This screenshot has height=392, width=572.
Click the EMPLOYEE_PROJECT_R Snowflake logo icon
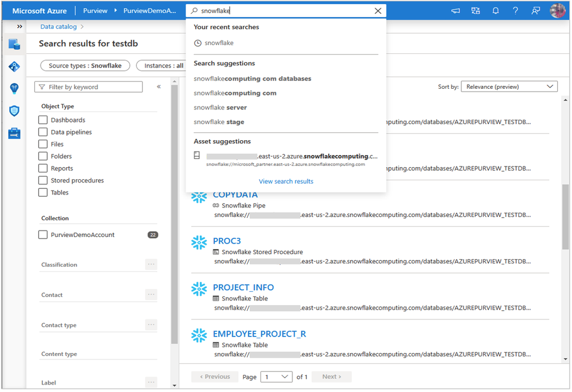(x=199, y=335)
